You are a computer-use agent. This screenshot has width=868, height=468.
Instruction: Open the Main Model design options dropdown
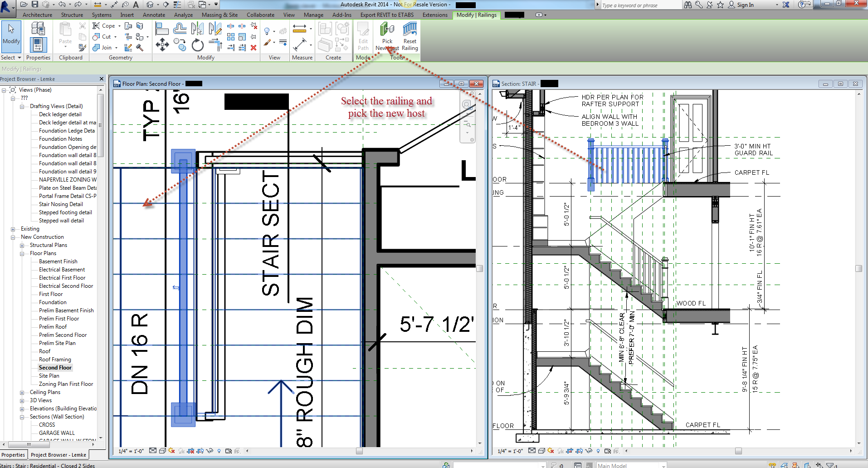663,465
